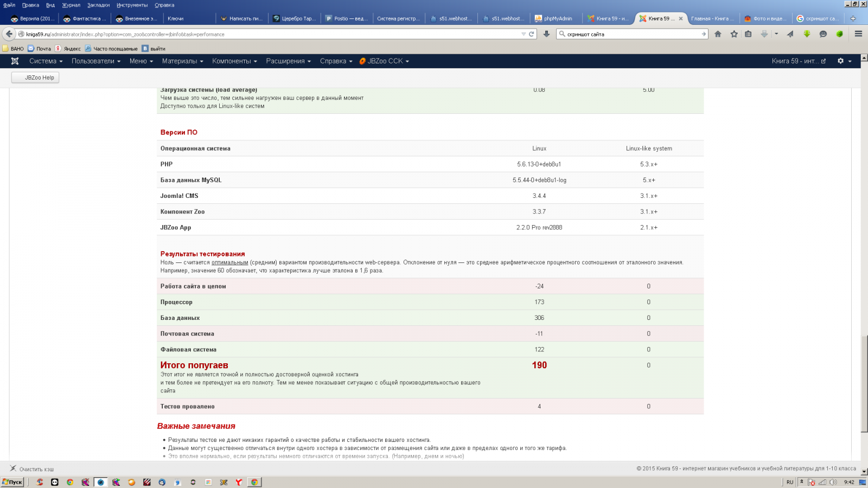Viewport: 868px width, 488px height.
Task: Follow the оптимальным link
Action: (x=229, y=262)
